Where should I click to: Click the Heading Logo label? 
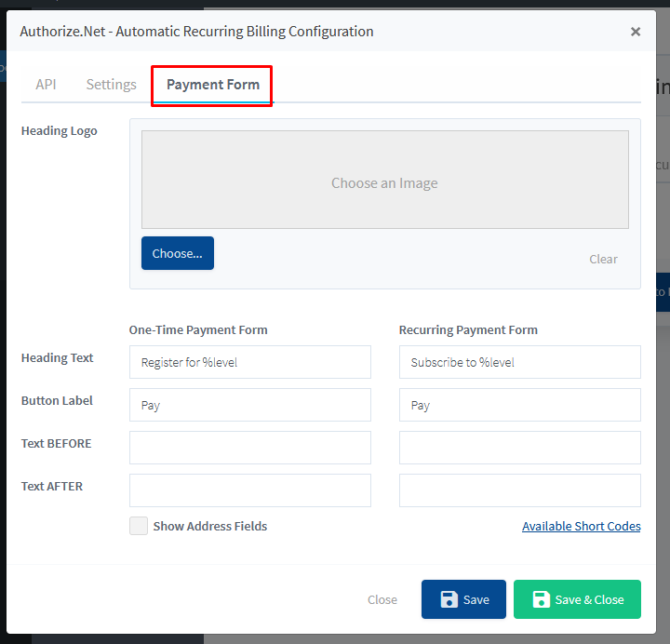click(60, 131)
